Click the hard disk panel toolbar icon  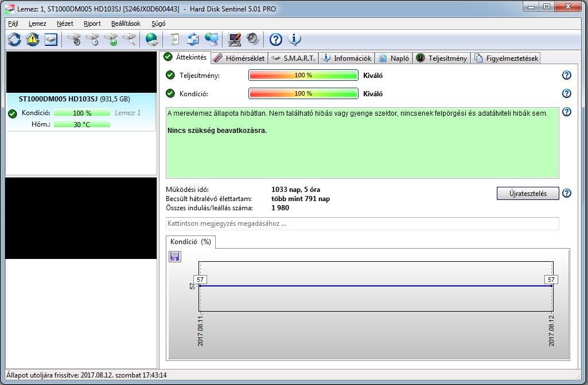click(51, 40)
